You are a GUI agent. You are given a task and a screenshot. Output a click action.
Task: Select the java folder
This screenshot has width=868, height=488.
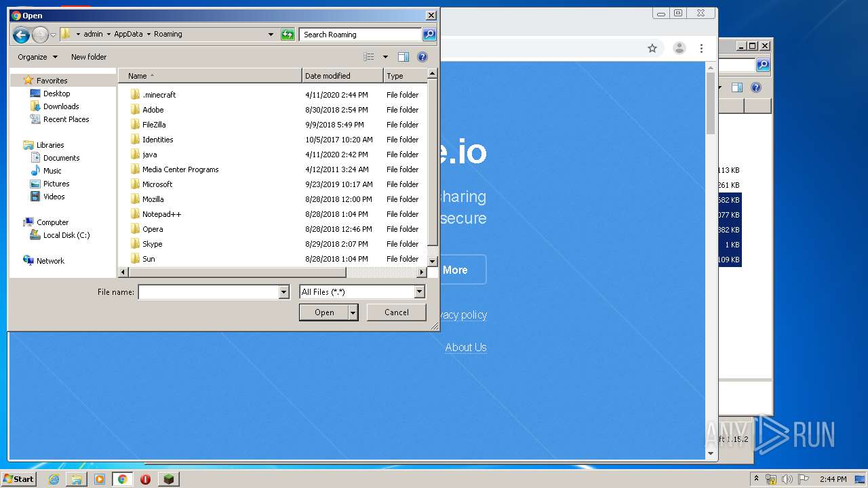click(149, 155)
